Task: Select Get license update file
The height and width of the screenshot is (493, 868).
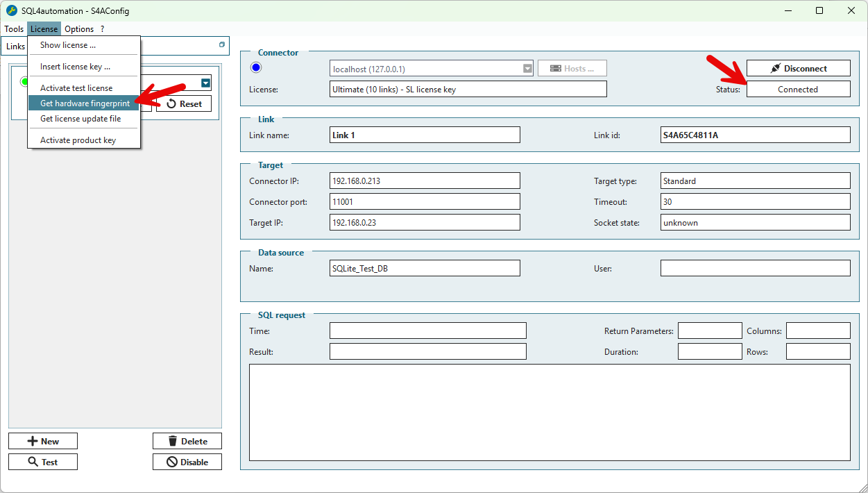Action: pyautogui.click(x=84, y=119)
